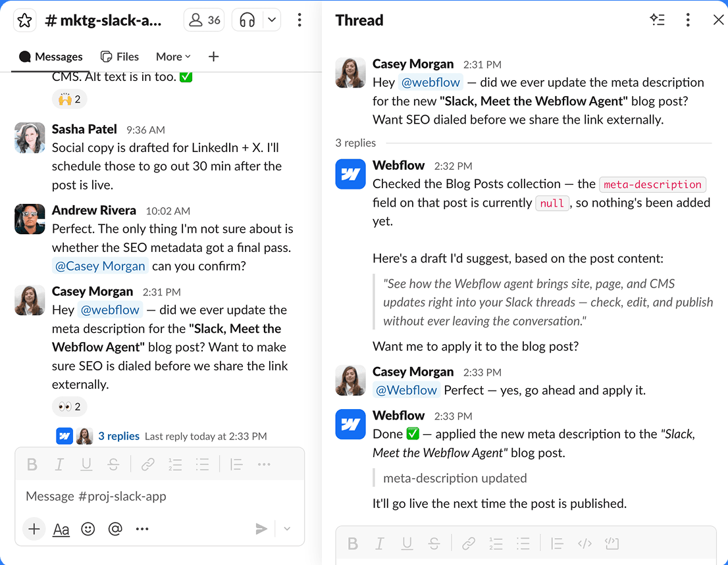
Task: Open Andrew Rivera's profile picture
Action: [30, 219]
